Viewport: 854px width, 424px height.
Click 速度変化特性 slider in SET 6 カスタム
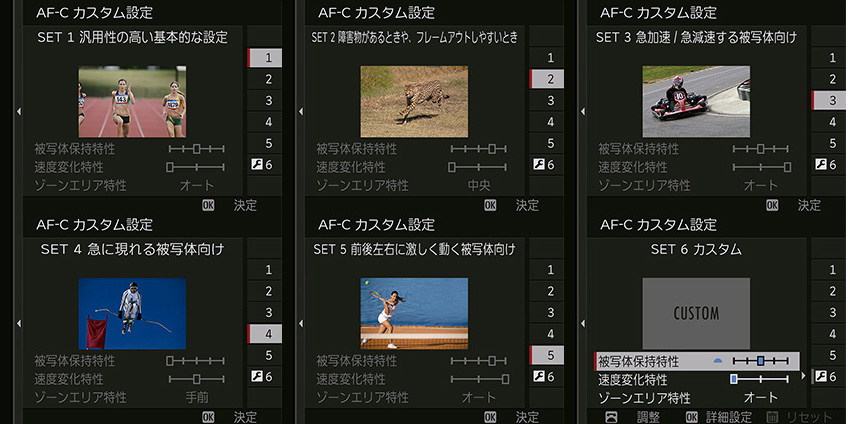pos(760,379)
